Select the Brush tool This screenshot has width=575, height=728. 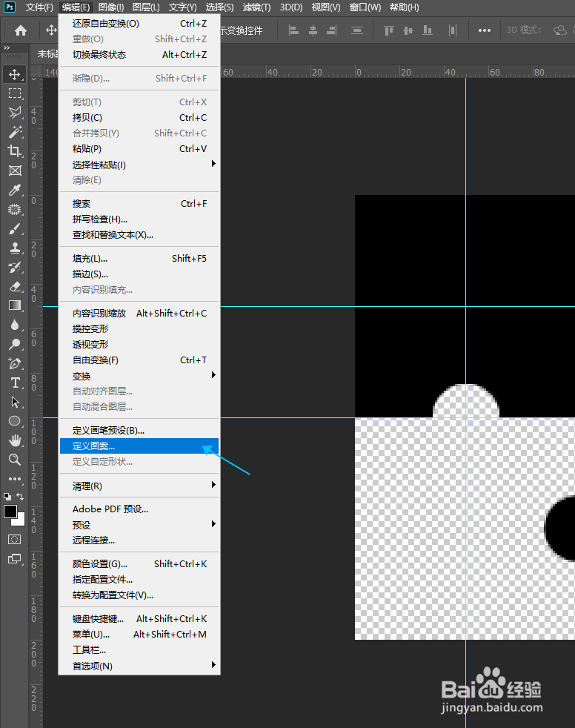click(x=15, y=229)
